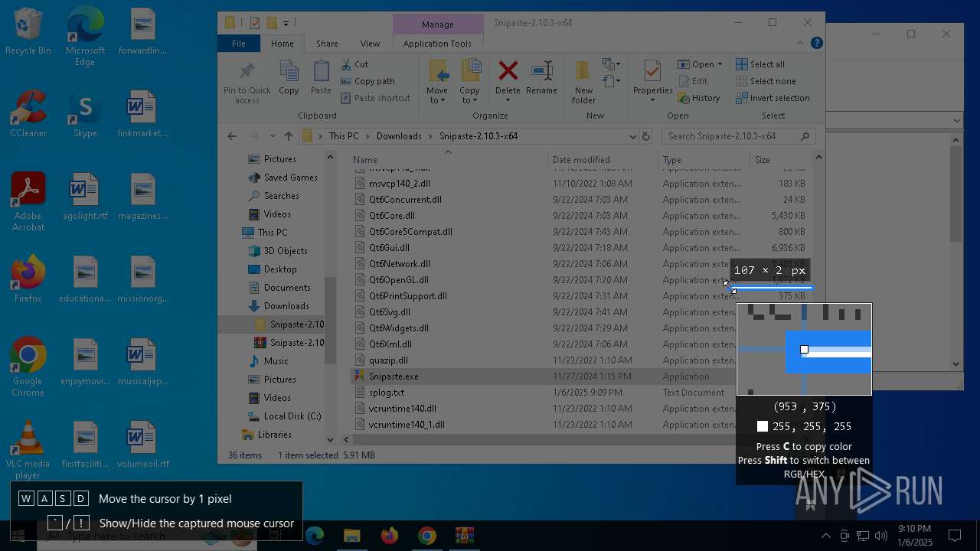The image size is (980, 551).
Task: Expand the New item dropdown icon
Action: 611,64
